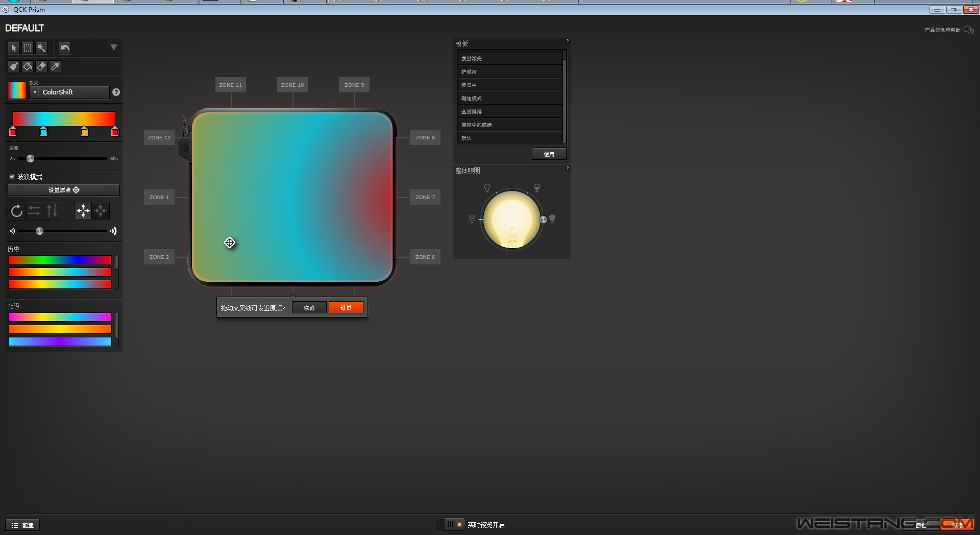Click the undo arrow icon
The height and width of the screenshot is (535, 980).
tap(65, 48)
